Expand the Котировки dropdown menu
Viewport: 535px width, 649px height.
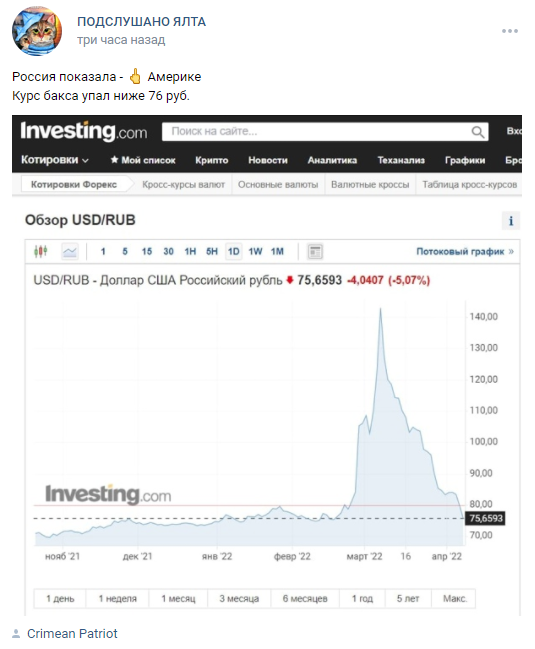click(x=55, y=160)
